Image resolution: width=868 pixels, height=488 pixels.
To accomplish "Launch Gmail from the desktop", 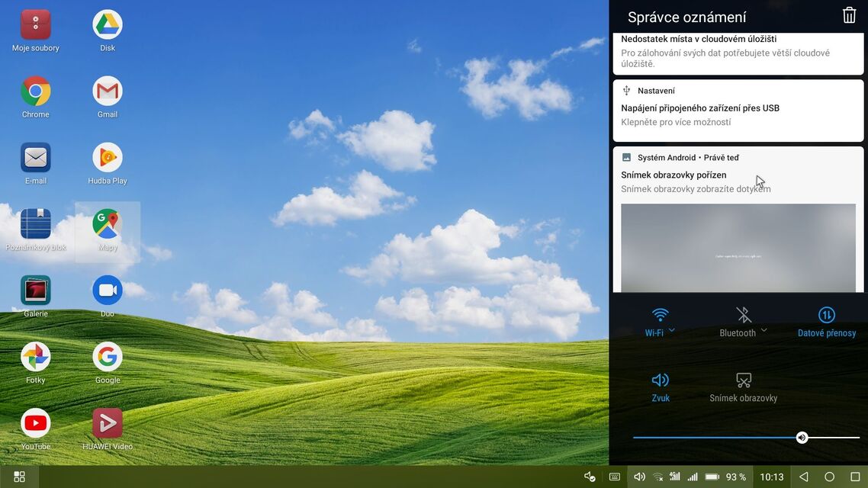I will (x=108, y=91).
